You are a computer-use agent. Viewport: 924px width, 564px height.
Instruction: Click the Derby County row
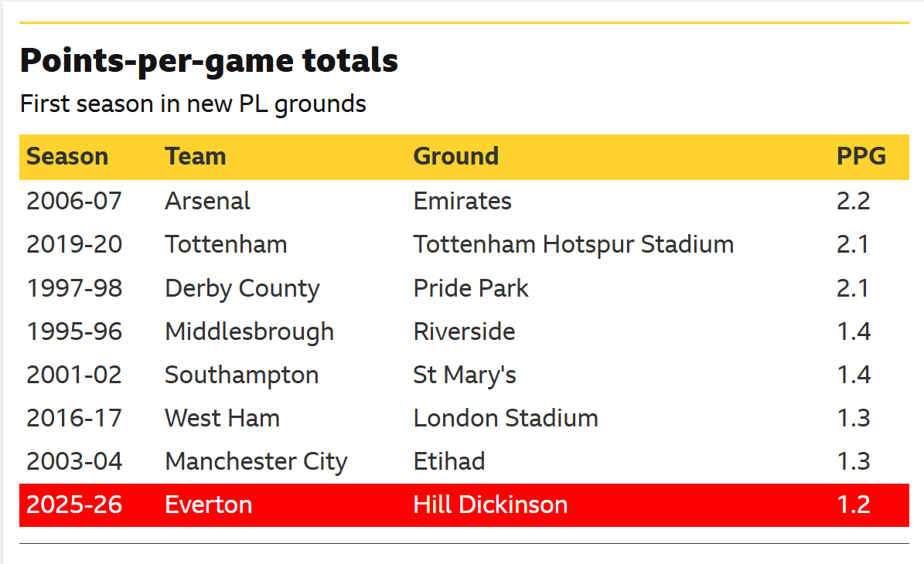(x=465, y=288)
